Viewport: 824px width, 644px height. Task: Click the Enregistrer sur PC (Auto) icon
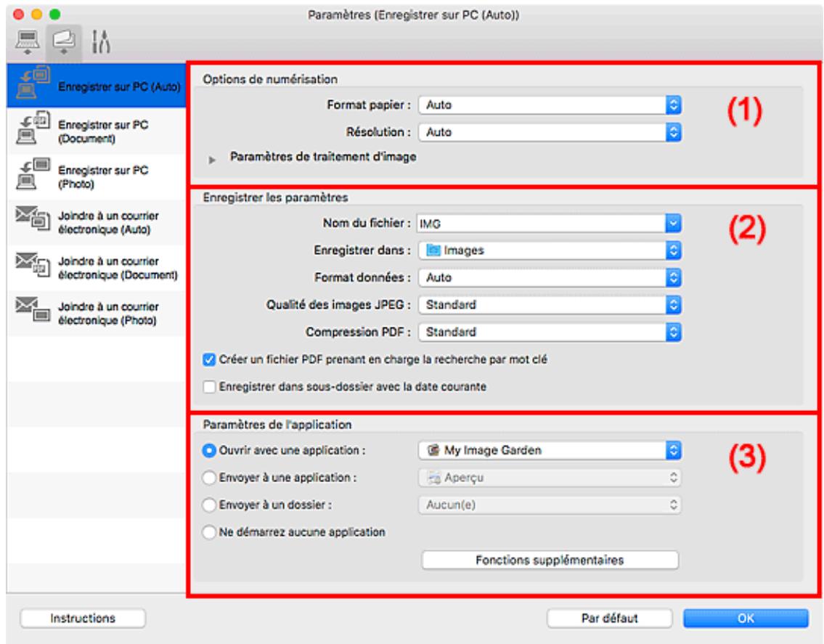[x=33, y=83]
